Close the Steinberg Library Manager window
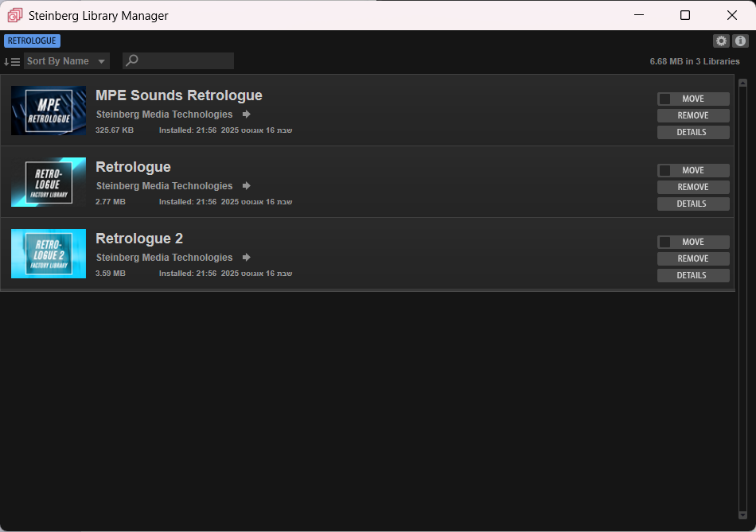756x532 pixels. tap(732, 15)
